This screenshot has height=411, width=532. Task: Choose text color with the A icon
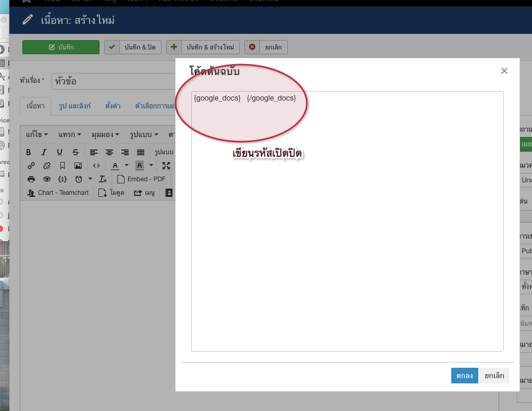[x=115, y=166]
